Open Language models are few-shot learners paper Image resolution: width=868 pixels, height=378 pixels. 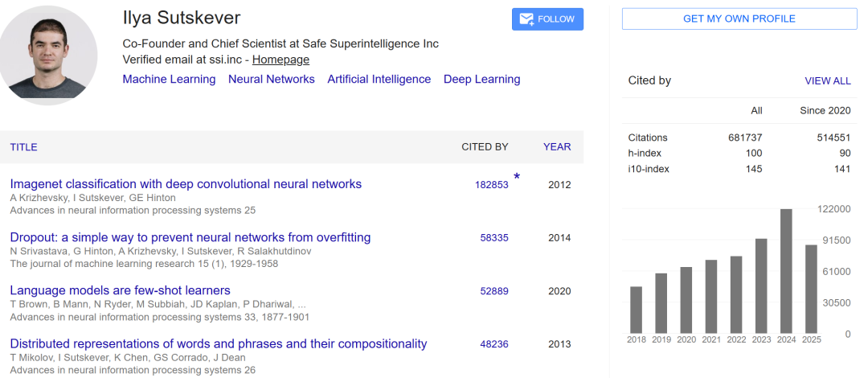120,290
